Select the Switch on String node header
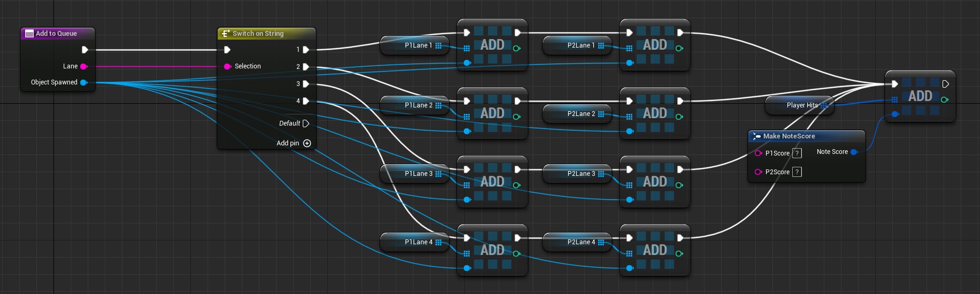 click(258, 34)
